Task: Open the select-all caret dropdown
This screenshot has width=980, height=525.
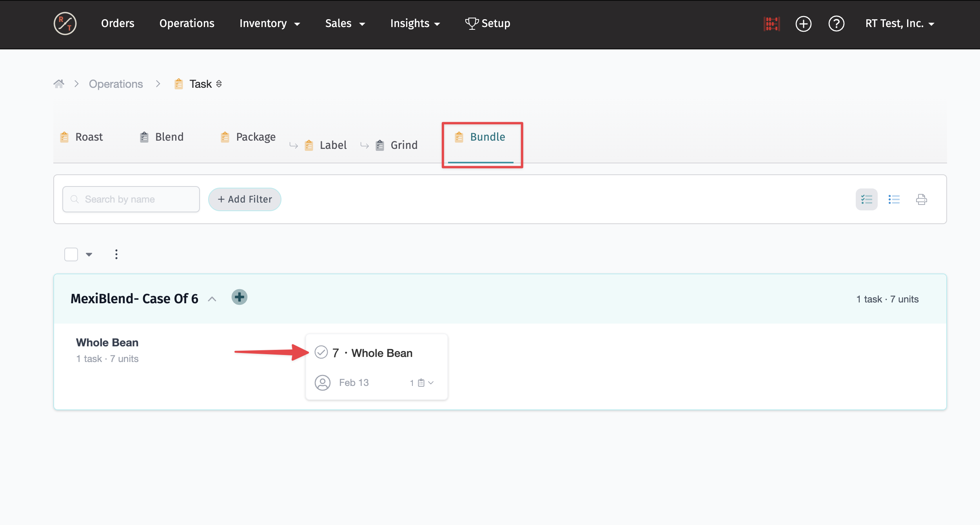Action: [89, 254]
